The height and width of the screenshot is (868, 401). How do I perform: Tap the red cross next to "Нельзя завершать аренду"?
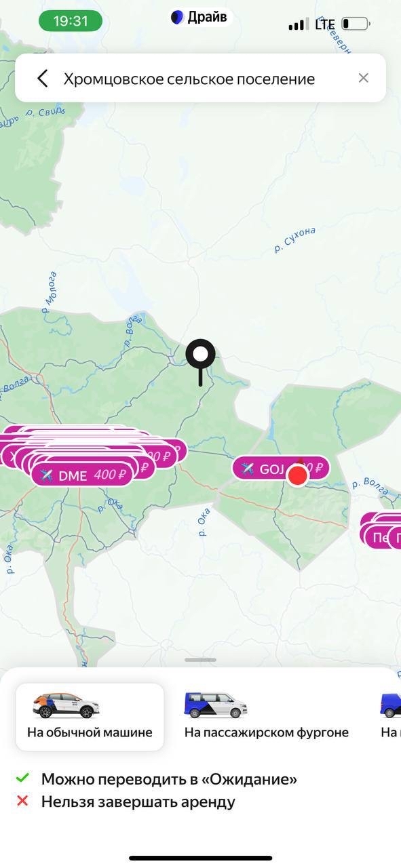(x=23, y=801)
